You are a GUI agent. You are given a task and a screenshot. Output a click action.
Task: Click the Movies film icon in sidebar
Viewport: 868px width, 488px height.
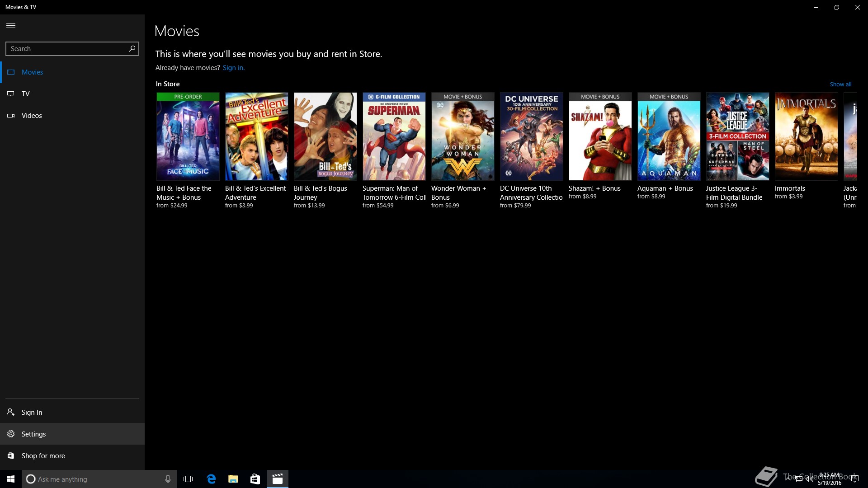[x=11, y=72]
